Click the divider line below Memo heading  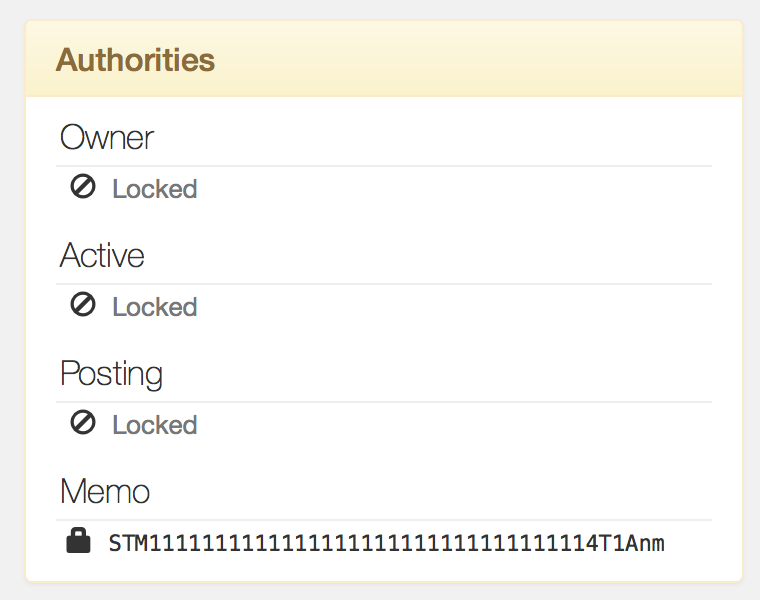[x=384, y=520]
